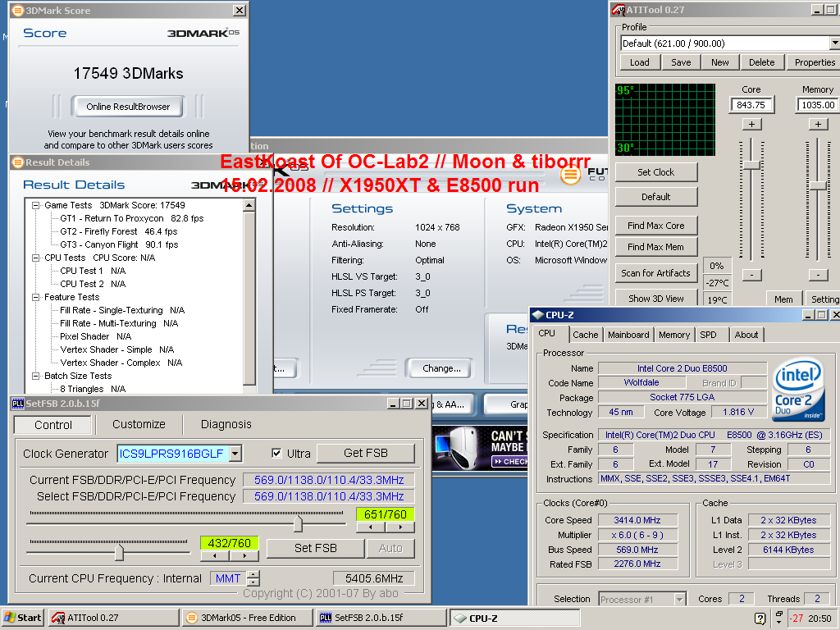
Task: Click the 3DMark Score window orange icon
Action: click(x=18, y=10)
